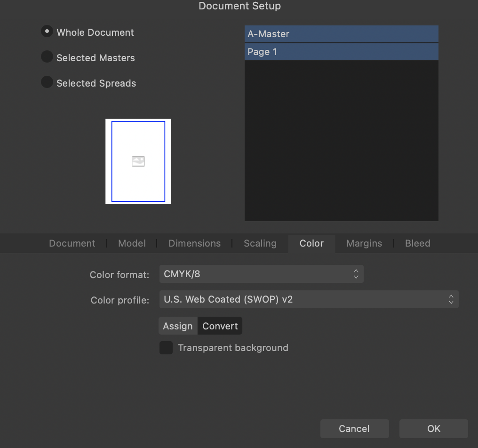The height and width of the screenshot is (448, 478).
Task: Switch to the Document tab
Action: coord(72,243)
